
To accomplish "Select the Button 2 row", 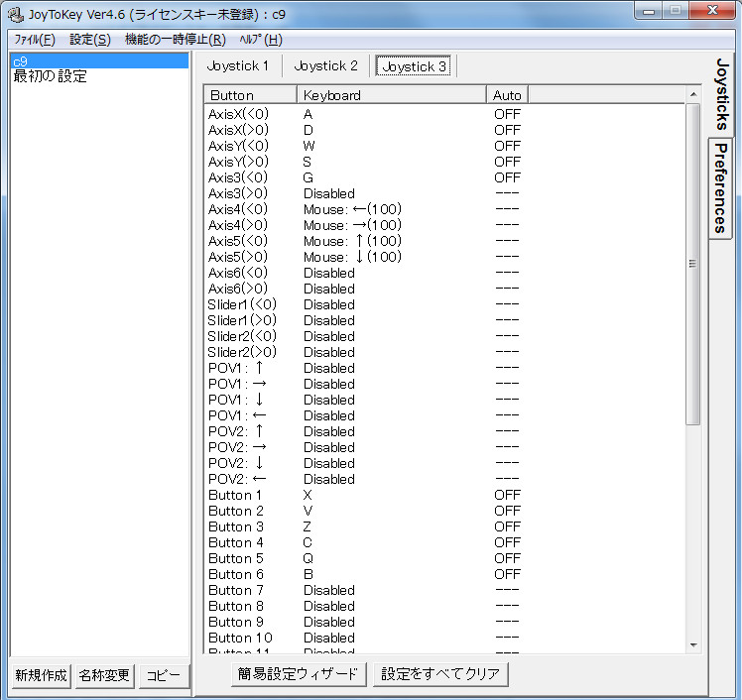I will tap(444, 511).
